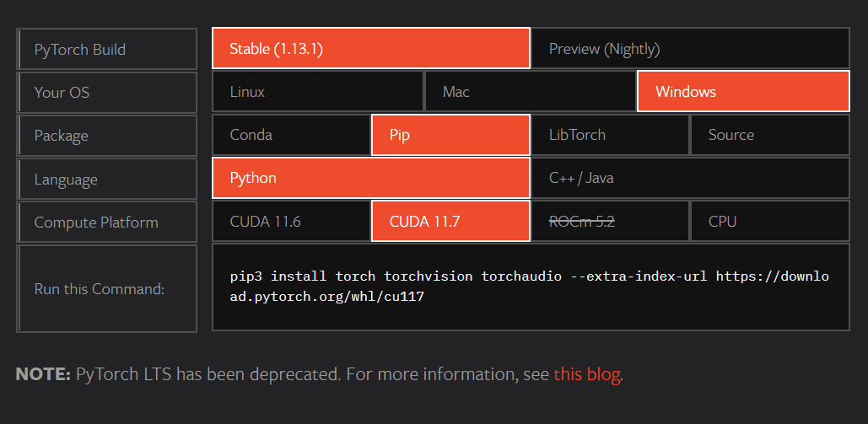Select Pip as the package
Screen dimensions: 868x424
[x=450, y=135]
